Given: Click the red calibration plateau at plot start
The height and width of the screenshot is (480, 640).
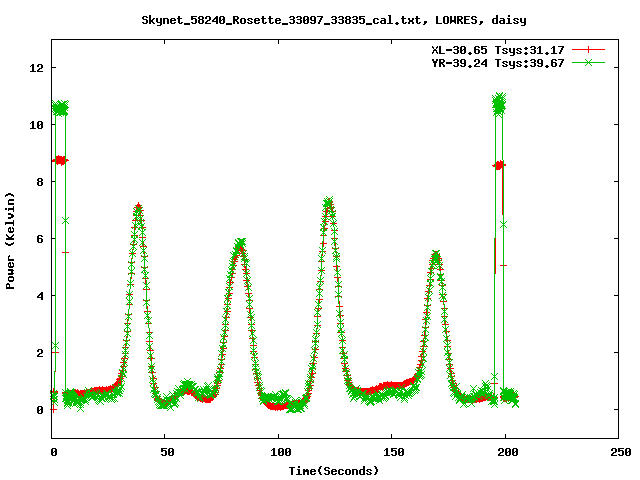Looking at the screenshot, I should [60, 160].
